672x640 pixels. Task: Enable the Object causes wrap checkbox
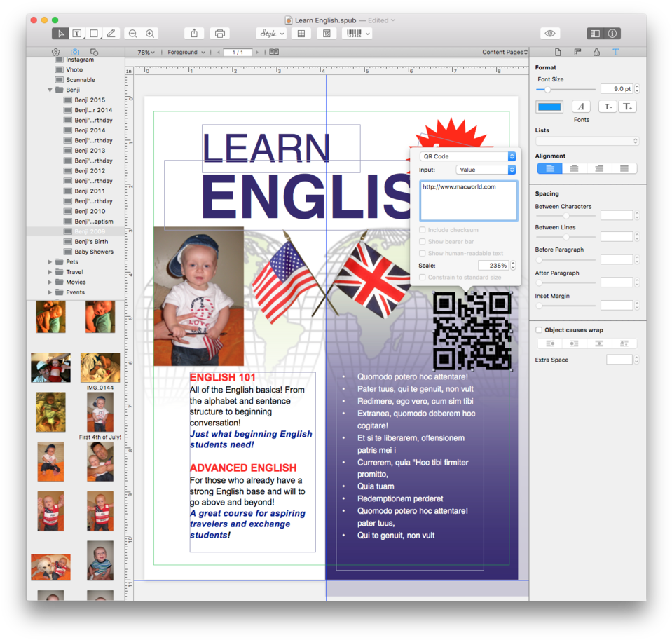click(x=539, y=330)
